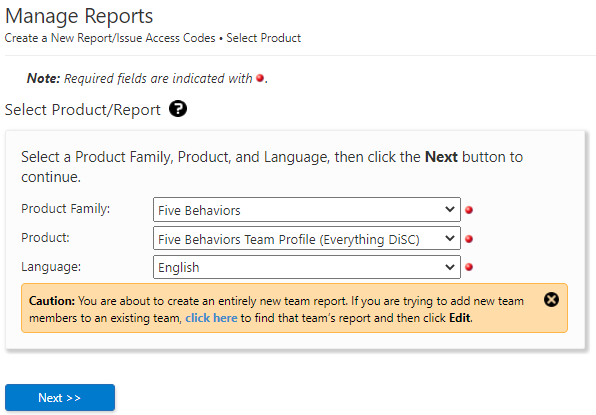Viewport: 596px width, 415px height.
Task: Click 'Create a New Report/Issue Access Codes' breadcrumb
Action: (x=110, y=38)
